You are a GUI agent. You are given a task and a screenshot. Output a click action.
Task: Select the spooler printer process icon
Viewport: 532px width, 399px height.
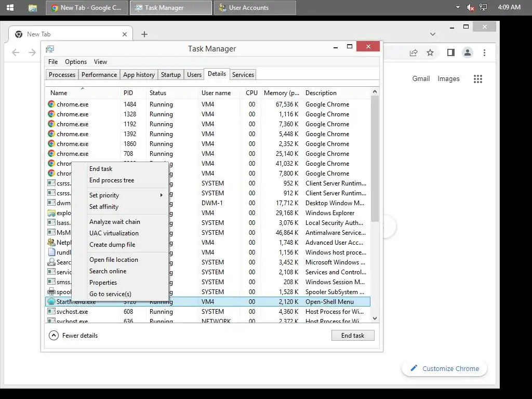pos(51,291)
